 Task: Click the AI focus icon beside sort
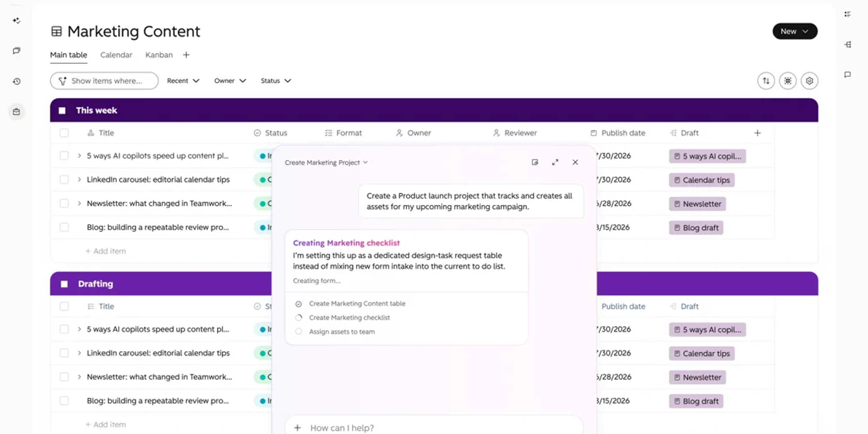point(787,81)
